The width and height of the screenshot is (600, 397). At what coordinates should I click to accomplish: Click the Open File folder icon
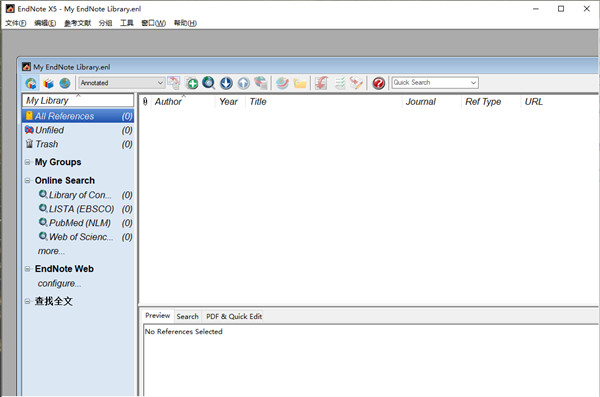click(300, 83)
